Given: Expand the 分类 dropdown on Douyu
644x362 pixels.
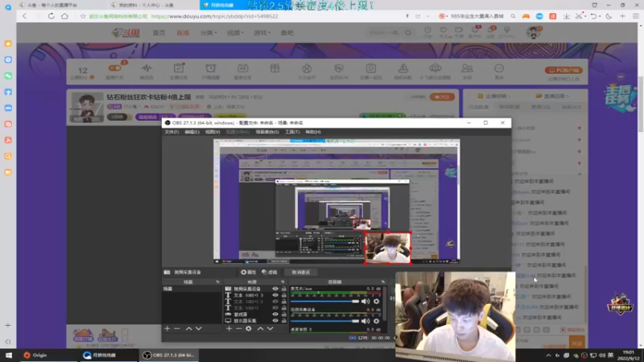Looking at the screenshot, I should [x=208, y=33].
